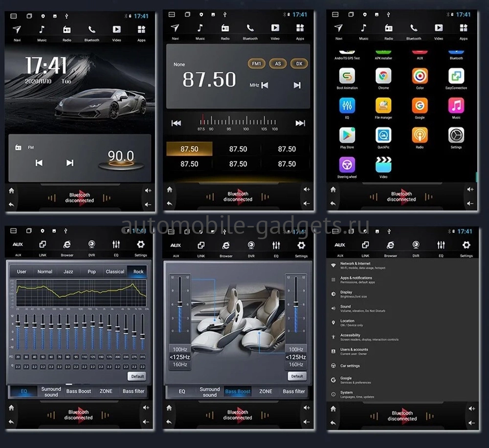The image size is (489, 448).
Task: Open the Color app icon
Action: coord(420,76)
